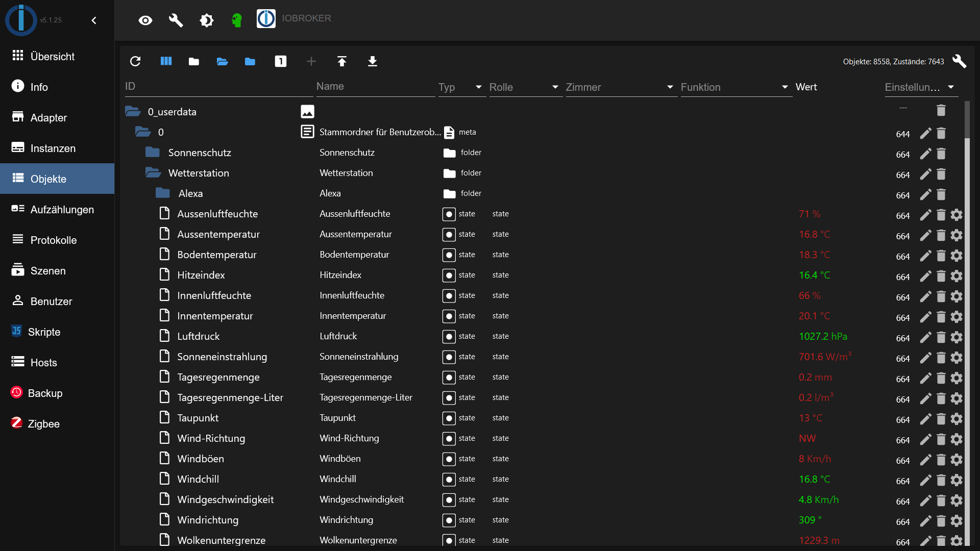
Task: Delete the Windböen object
Action: 941,460
